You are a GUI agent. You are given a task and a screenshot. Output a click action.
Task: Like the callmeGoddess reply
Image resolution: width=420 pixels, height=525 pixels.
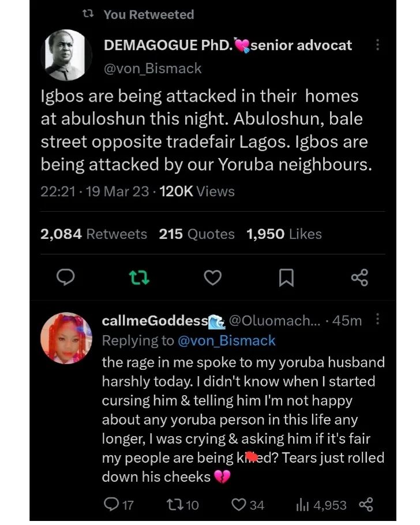click(239, 505)
